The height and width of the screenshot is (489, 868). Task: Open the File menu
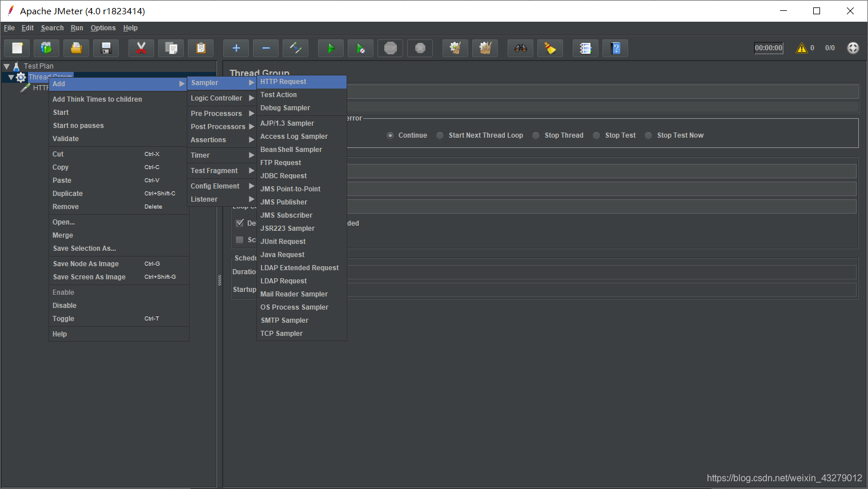(9, 28)
